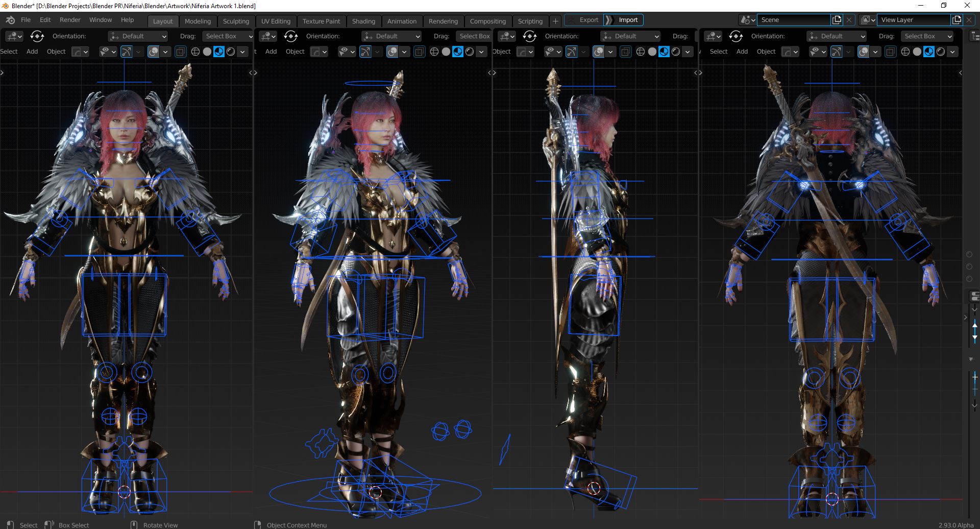
Task: Toggle overlays in the side-view viewport
Action: [598, 52]
